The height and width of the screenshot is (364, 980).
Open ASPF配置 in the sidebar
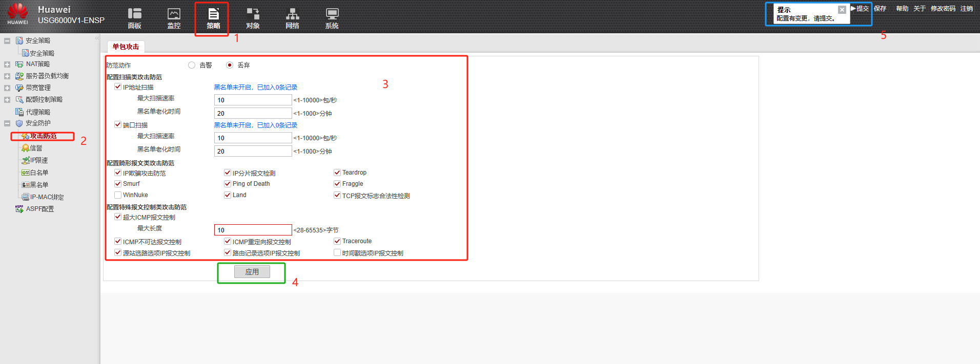[x=39, y=209]
